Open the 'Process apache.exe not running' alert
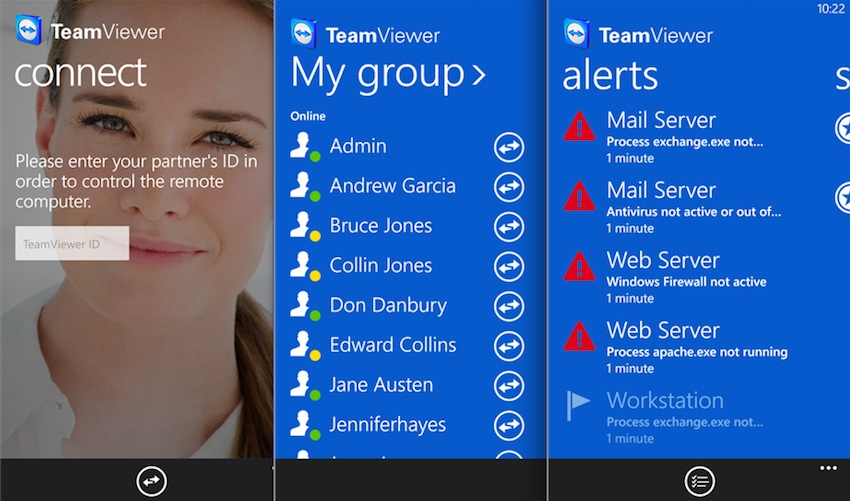This screenshot has width=850, height=501. pyautogui.click(x=697, y=352)
